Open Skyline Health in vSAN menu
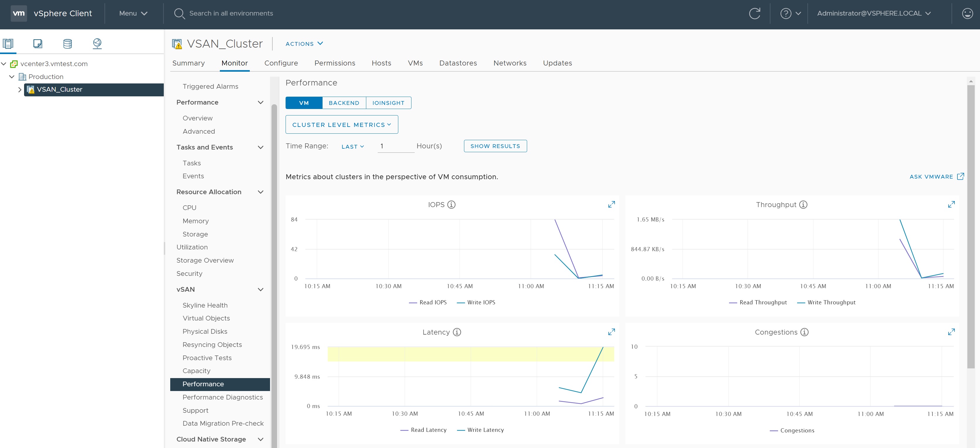The width and height of the screenshot is (980, 448). 205,305
